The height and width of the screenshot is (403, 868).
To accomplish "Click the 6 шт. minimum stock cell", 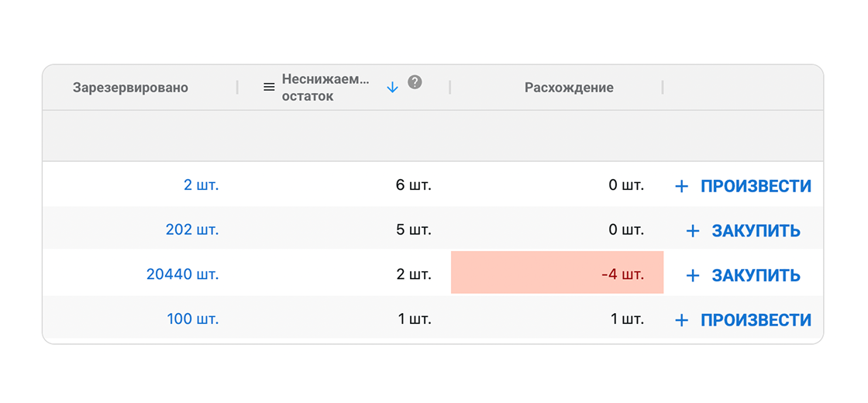I will [x=413, y=186].
